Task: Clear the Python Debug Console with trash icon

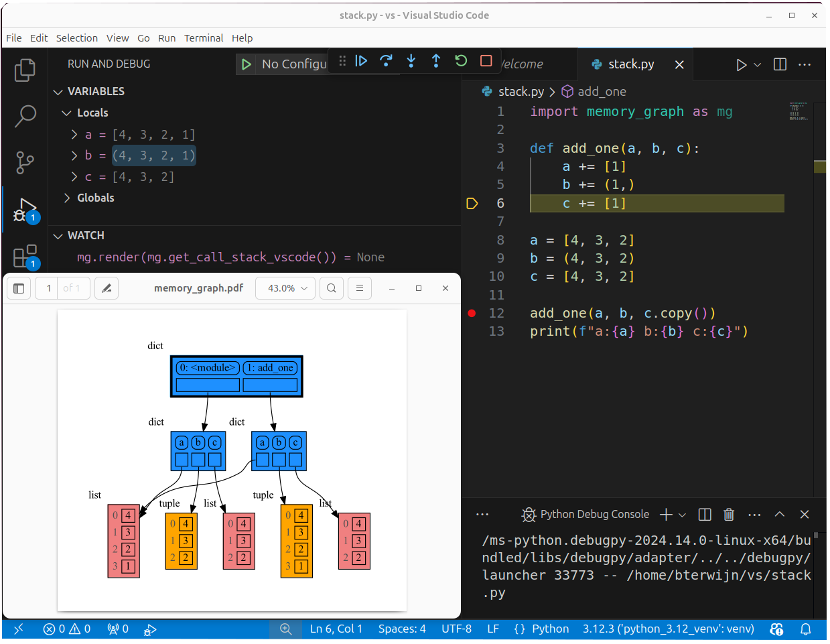Action: point(729,514)
